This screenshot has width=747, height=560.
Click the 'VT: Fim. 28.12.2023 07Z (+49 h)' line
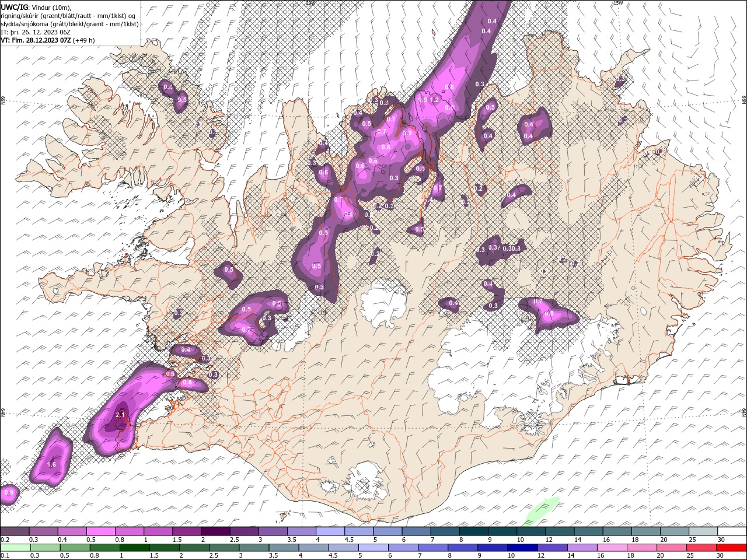pyautogui.click(x=47, y=40)
